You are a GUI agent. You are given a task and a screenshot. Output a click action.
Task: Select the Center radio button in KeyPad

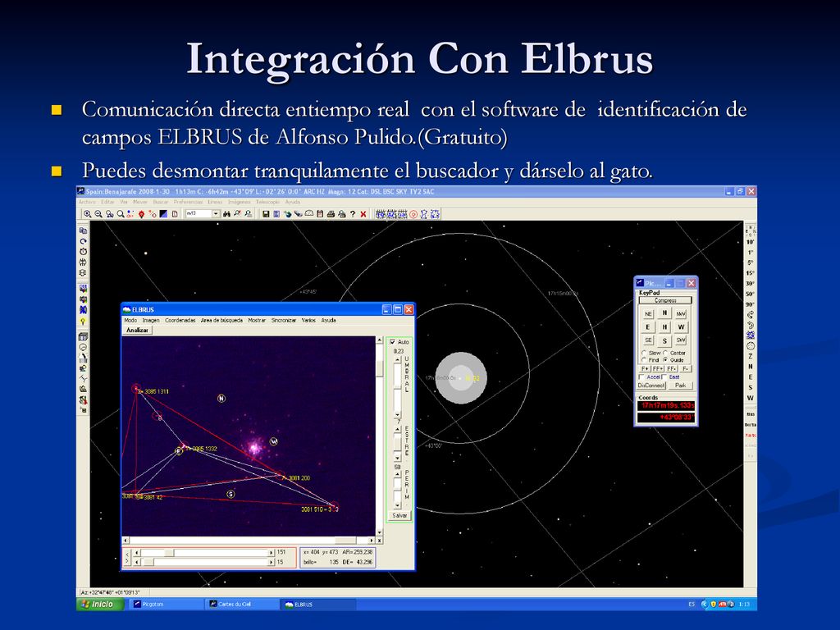click(x=665, y=353)
